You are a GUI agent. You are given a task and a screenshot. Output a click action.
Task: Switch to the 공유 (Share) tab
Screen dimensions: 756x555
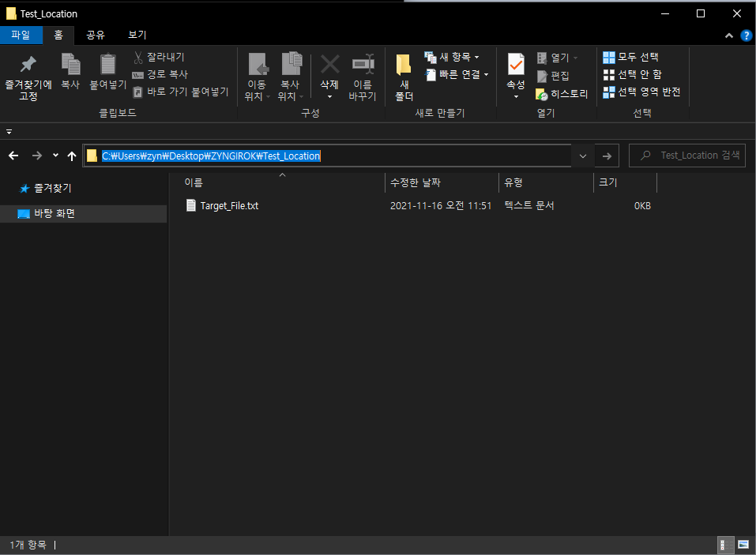point(96,36)
